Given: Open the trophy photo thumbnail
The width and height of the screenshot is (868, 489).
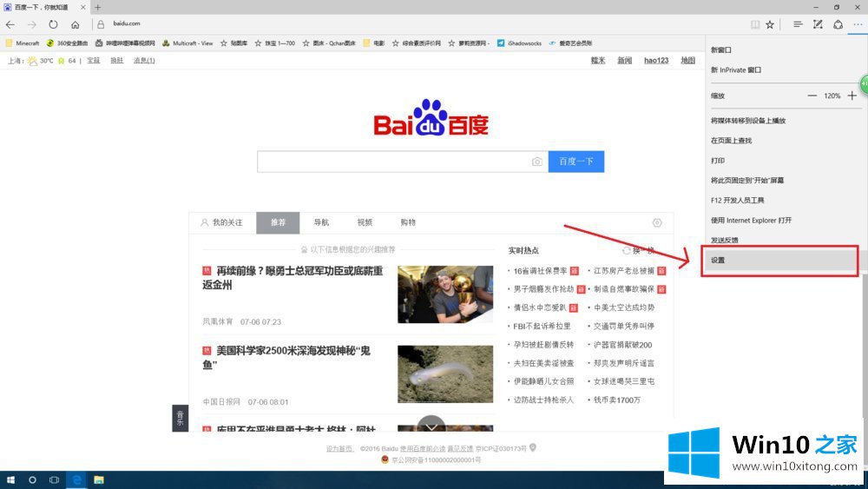Looking at the screenshot, I should 445,294.
